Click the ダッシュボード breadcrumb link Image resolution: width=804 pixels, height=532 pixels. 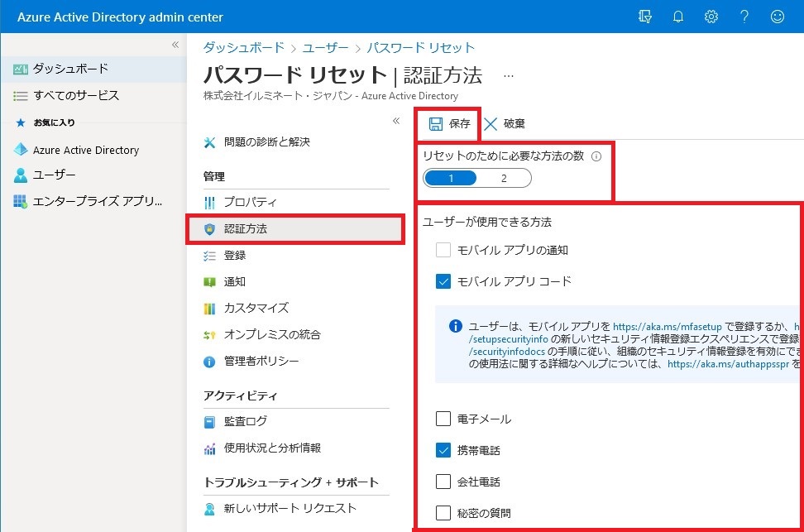[x=243, y=48]
